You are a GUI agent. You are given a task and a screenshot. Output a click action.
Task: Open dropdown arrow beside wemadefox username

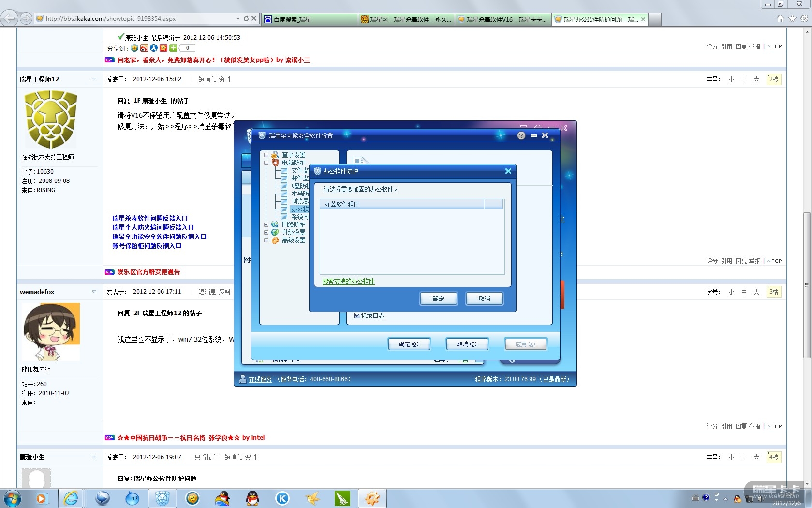pyautogui.click(x=94, y=292)
